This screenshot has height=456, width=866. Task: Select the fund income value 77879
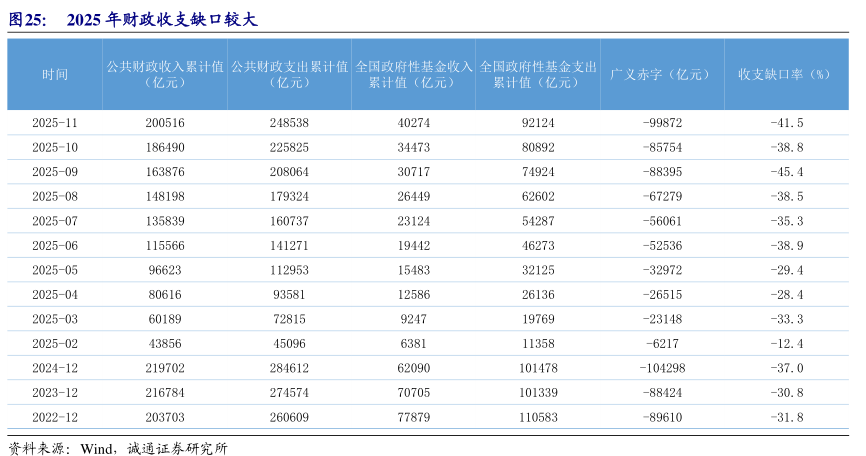[413, 417]
